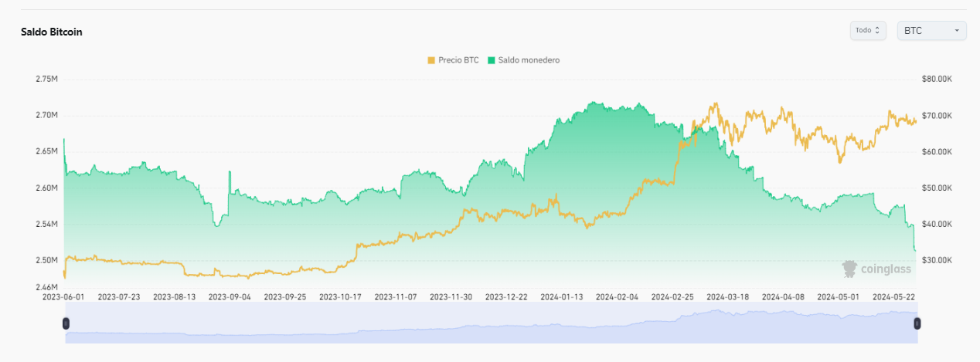Click the 2023-11-07 date label

pos(396,296)
